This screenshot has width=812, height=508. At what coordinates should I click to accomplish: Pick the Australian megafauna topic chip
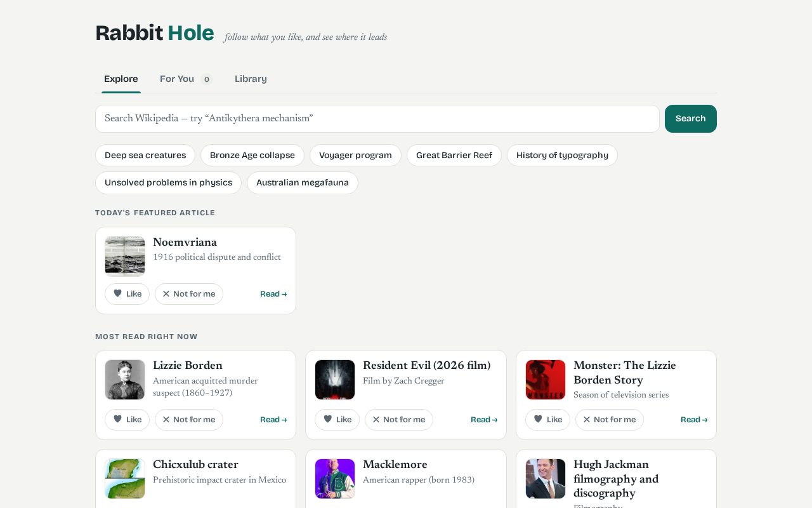(x=303, y=183)
